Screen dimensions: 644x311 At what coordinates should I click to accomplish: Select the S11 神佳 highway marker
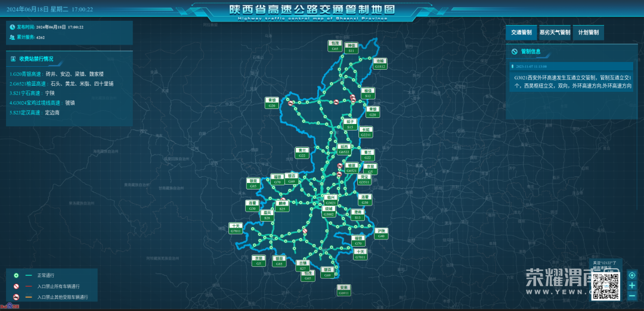coord(352,48)
